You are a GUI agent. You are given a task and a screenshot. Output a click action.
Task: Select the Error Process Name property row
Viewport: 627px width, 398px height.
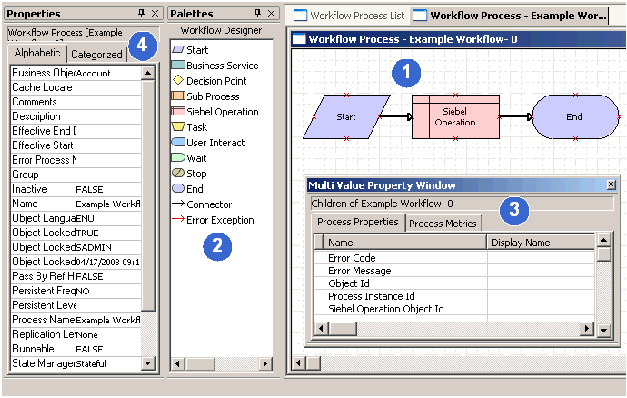click(76, 160)
